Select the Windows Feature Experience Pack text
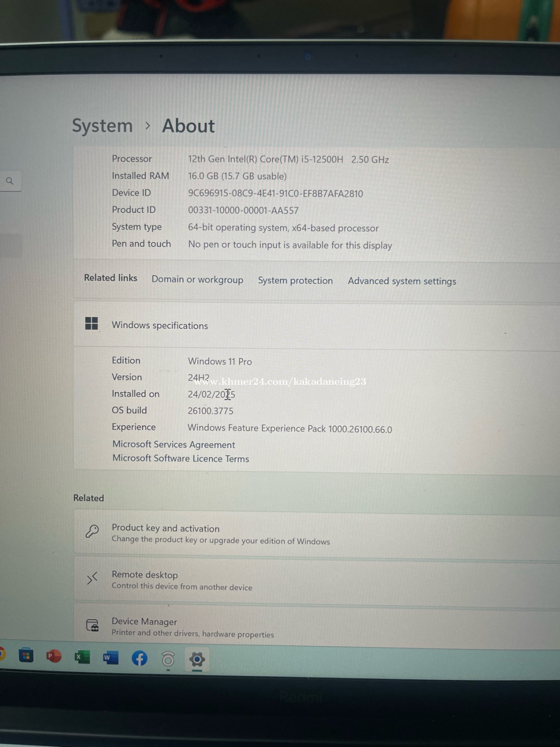560x747 pixels. [x=290, y=428]
